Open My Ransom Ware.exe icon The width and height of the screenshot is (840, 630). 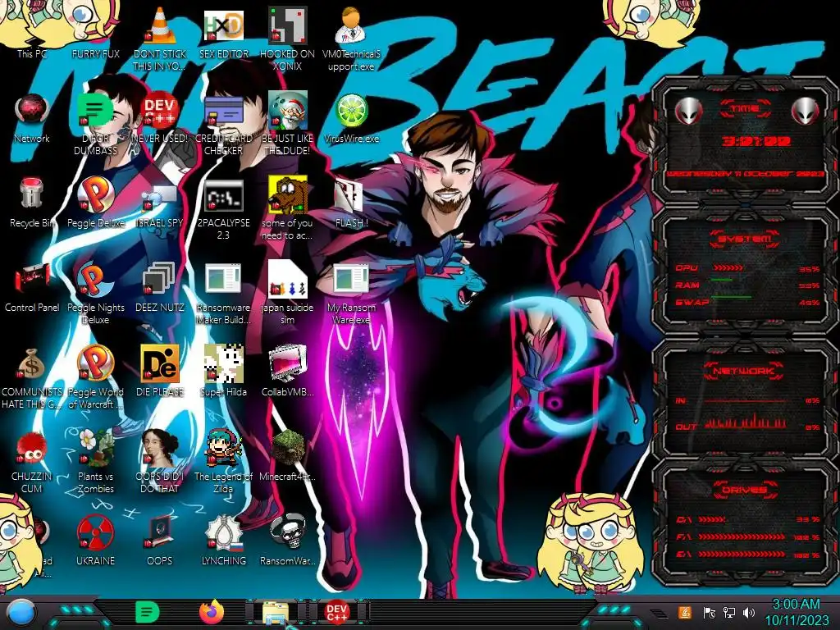click(x=351, y=279)
